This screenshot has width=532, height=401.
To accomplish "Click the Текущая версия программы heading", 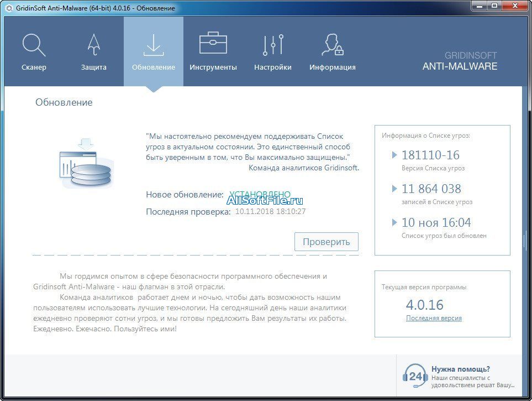I will click(x=424, y=287).
